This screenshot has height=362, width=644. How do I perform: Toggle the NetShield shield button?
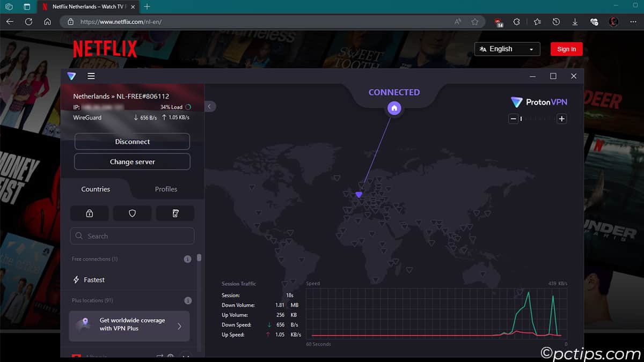point(132,213)
